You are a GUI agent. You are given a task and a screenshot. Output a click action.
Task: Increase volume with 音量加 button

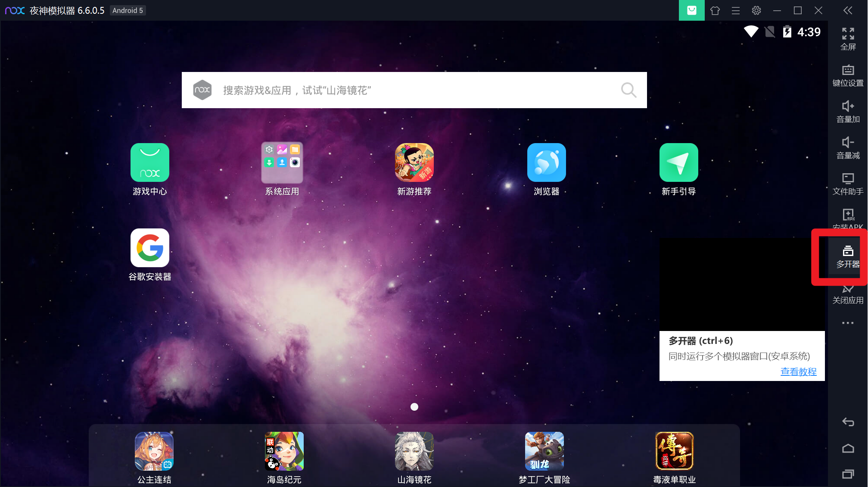[848, 111]
